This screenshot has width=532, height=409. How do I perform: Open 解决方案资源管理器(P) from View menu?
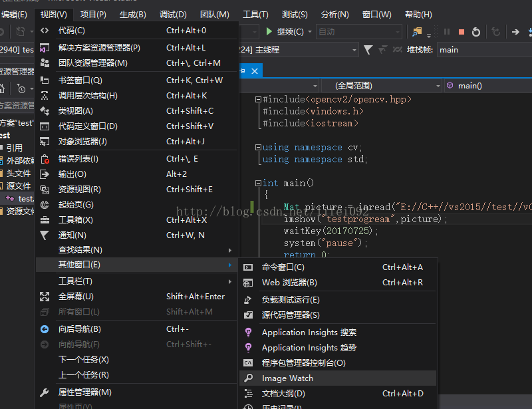136,48
